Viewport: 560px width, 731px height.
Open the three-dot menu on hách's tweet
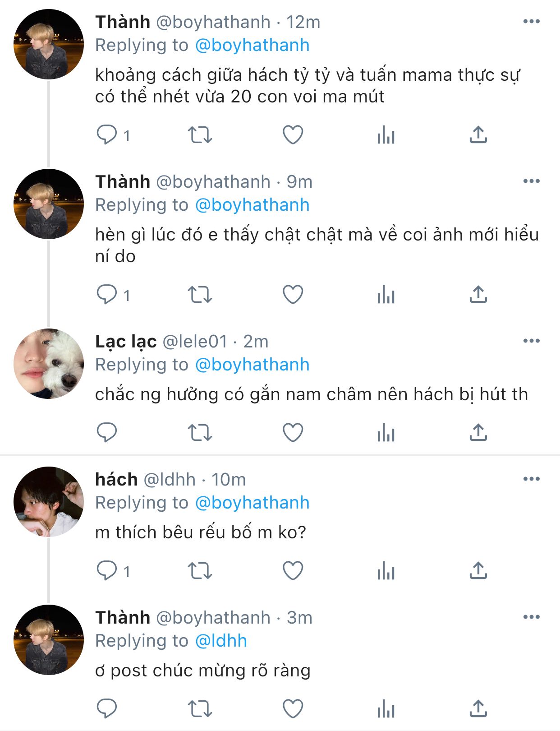tap(532, 479)
